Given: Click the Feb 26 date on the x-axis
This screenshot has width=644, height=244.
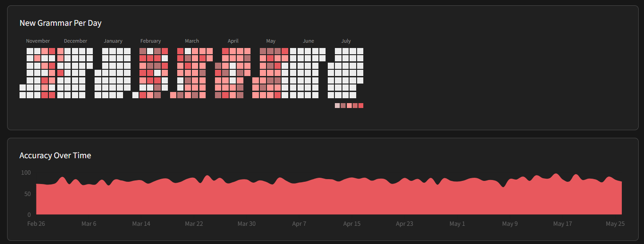Looking at the screenshot, I should click(x=36, y=224).
